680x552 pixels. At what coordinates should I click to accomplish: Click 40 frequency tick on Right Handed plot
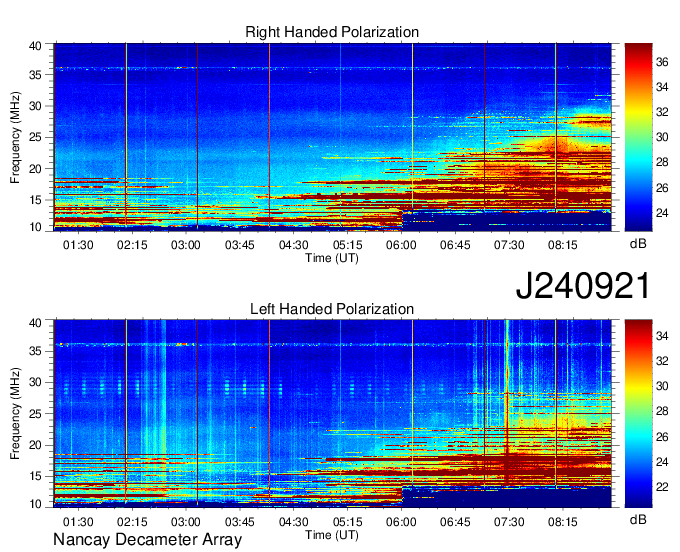pos(35,46)
